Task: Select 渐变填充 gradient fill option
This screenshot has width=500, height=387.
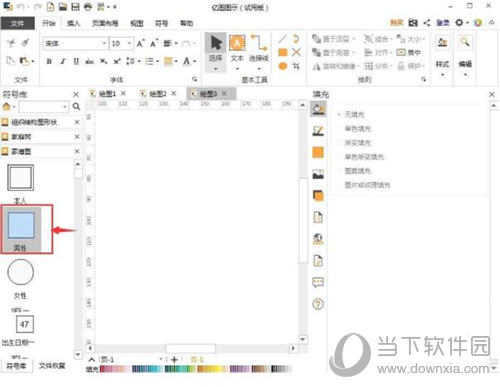Action: tap(354, 143)
